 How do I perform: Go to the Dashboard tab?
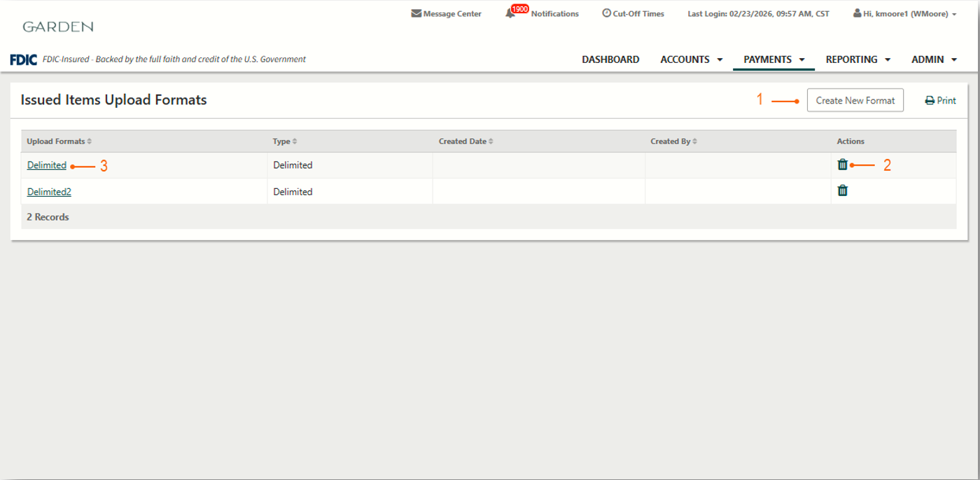pos(610,59)
